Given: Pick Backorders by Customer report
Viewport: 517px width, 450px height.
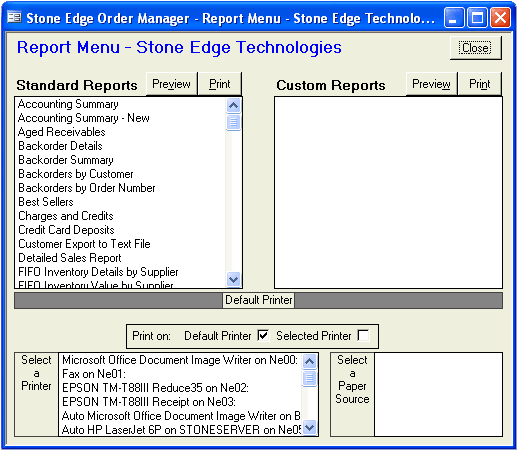Looking at the screenshot, I should pyautogui.click(x=121, y=174).
